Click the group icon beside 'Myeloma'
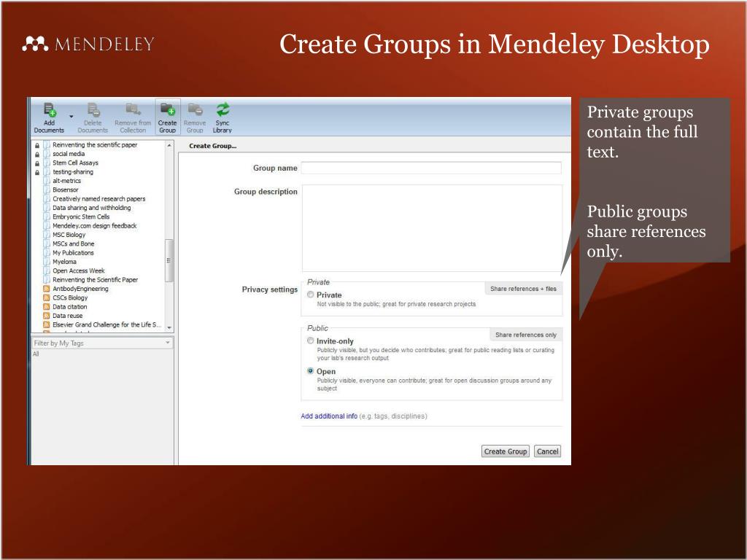Screen dimensions: 747x560 pos(47,262)
